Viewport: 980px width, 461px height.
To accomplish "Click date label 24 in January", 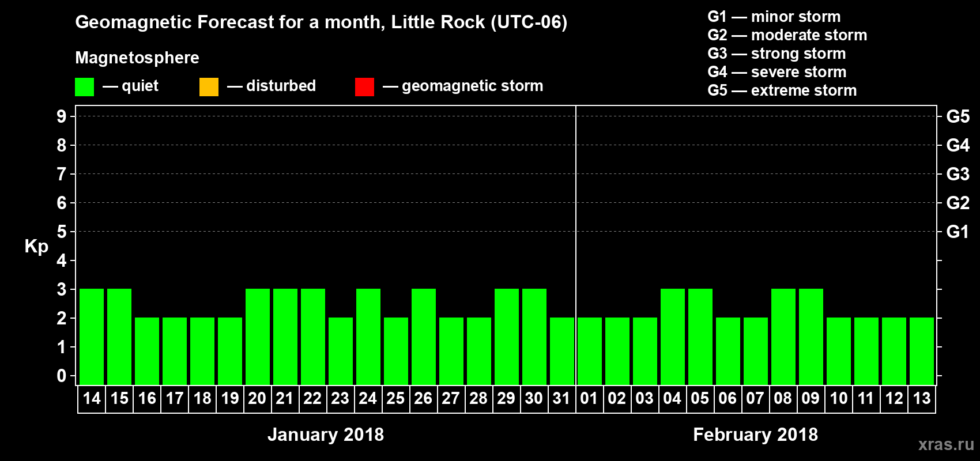I will click(368, 399).
